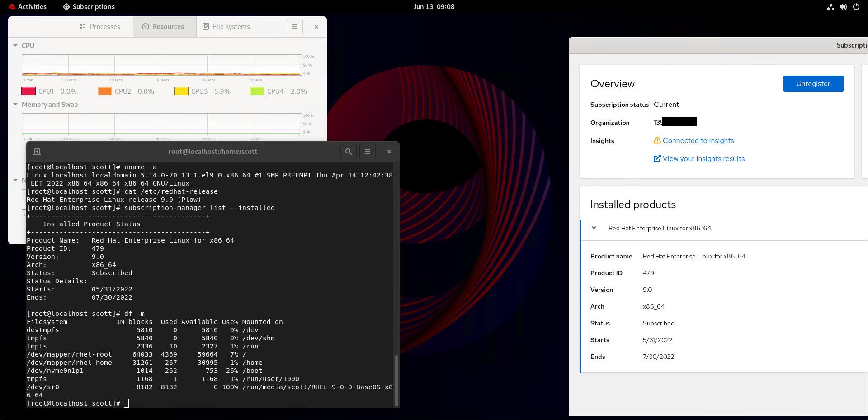Image resolution: width=868 pixels, height=420 pixels.
Task: Open the power menu icon
Action: point(856,7)
